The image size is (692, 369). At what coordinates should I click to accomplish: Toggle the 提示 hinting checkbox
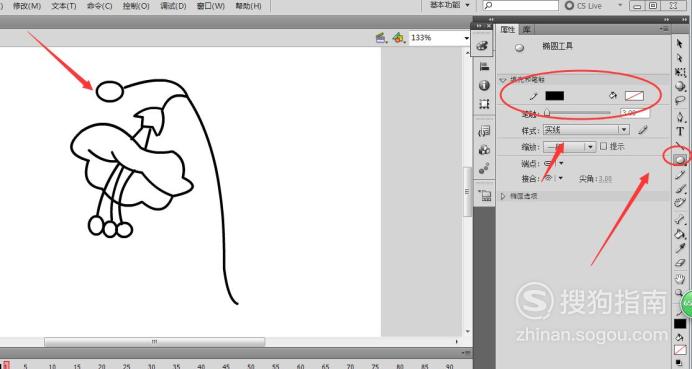pos(603,146)
